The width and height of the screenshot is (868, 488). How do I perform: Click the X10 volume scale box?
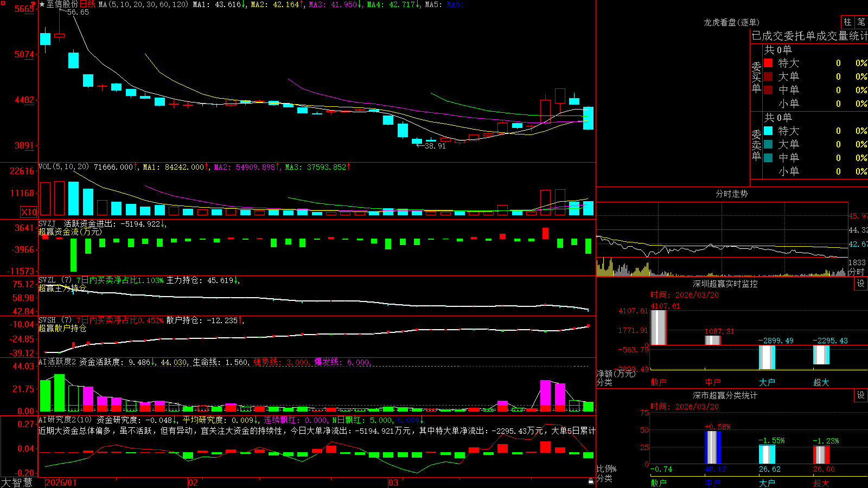coord(29,212)
